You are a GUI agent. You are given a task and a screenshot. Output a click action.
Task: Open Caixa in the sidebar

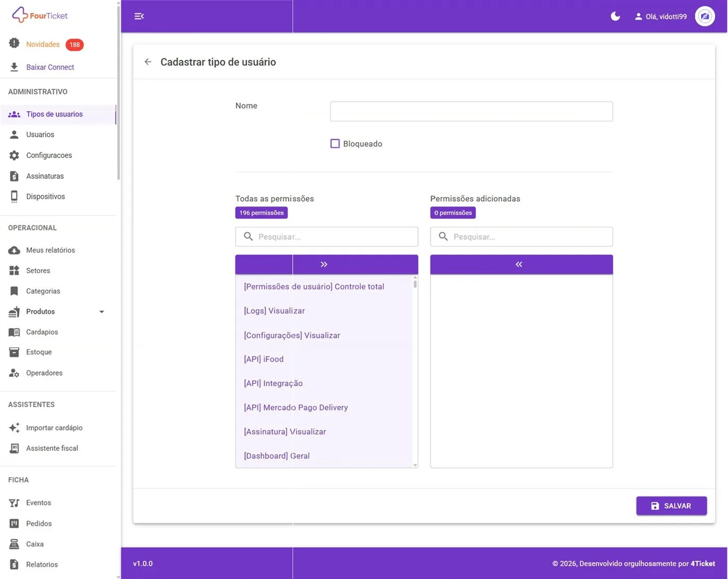tap(58, 544)
